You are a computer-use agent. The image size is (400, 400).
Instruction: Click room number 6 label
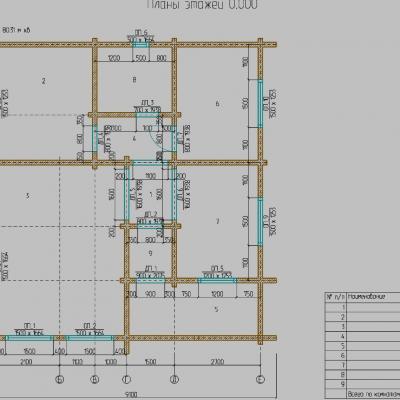(x=218, y=104)
